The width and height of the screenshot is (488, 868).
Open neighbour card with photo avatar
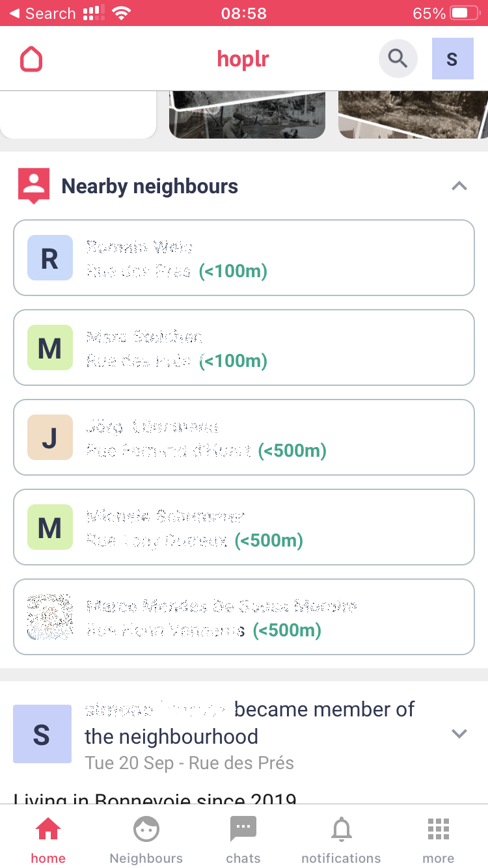pos(244,617)
